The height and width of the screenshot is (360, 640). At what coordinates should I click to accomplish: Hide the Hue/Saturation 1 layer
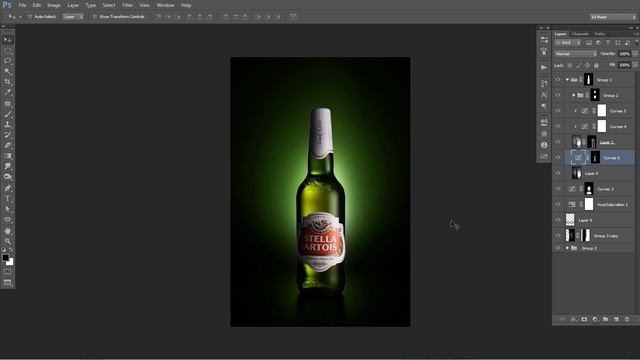pyautogui.click(x=558, y=204)
